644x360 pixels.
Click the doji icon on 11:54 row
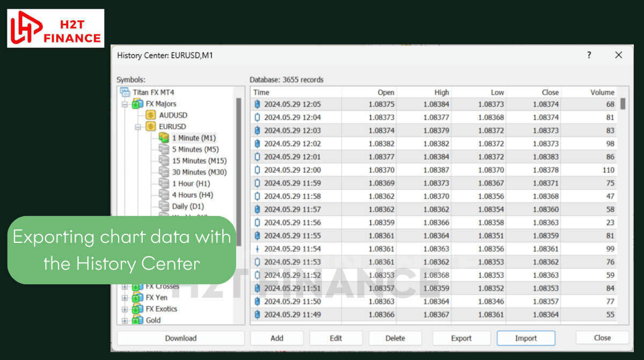tap(257, 249)
